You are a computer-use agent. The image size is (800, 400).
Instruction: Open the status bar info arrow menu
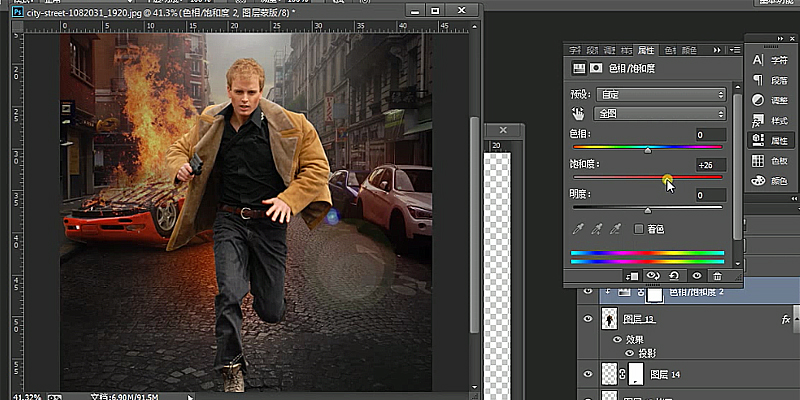coord(190,397)
